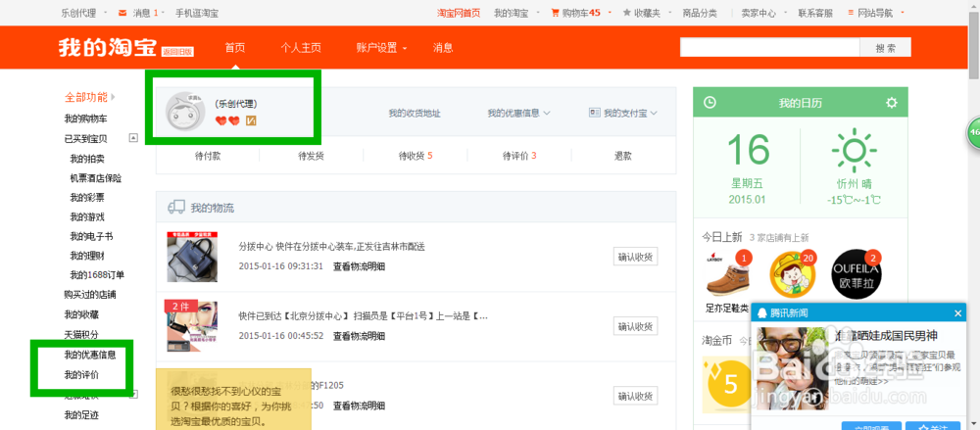This screenshot has height=430, width=980.
Task: Collapse the 已买到宝贝 section toggle
Action: pos(133,137)
